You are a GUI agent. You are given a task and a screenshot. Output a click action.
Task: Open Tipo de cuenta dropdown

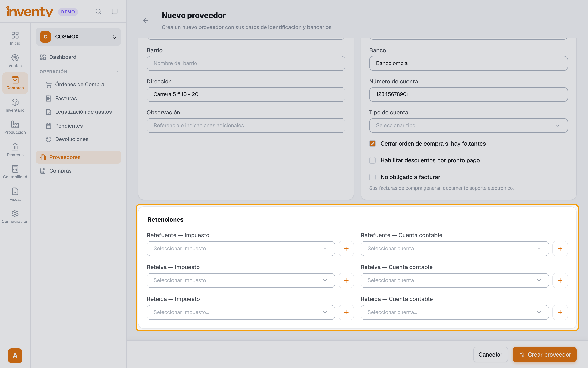click(x=468, y=126)
